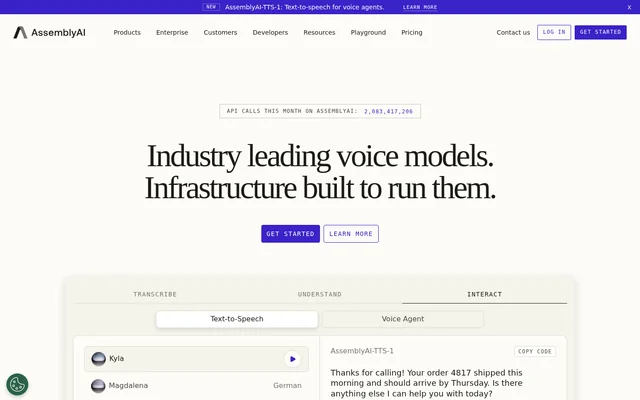This screenshot has width=640, height=400.
Task: Click the COPY CODE button
Action: pos(535,351)
